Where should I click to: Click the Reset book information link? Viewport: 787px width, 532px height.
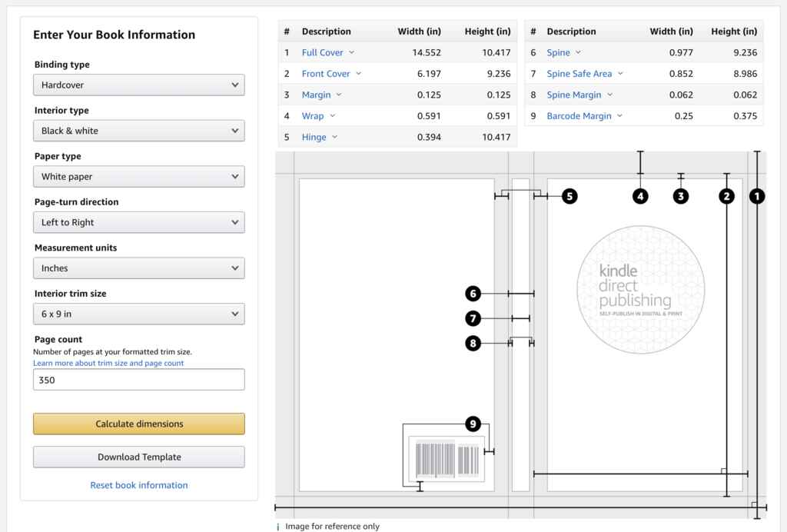click(x=139, y=485)
